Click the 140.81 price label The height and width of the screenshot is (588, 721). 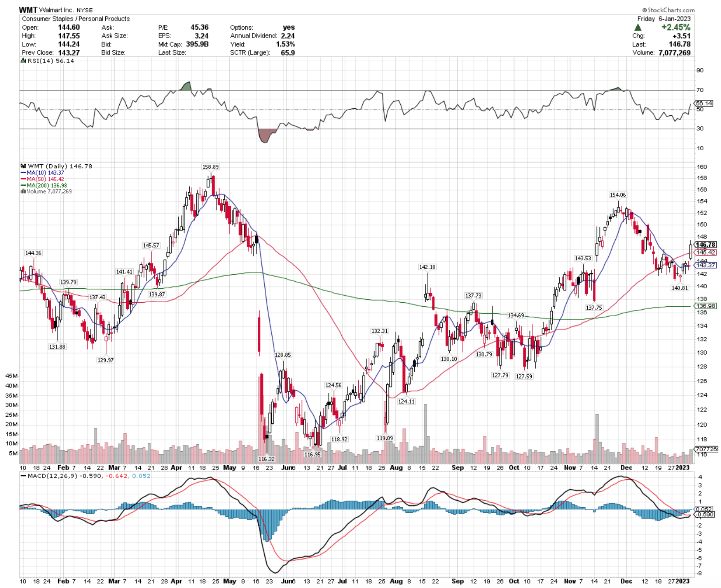pyautogui.click(x=680, y=288)
